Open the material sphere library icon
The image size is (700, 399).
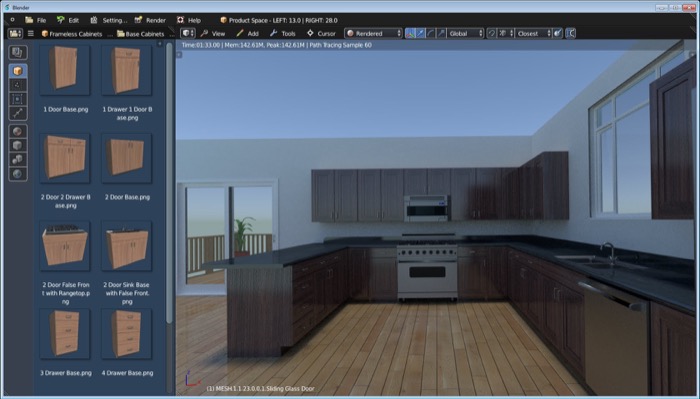coord(18,132)
